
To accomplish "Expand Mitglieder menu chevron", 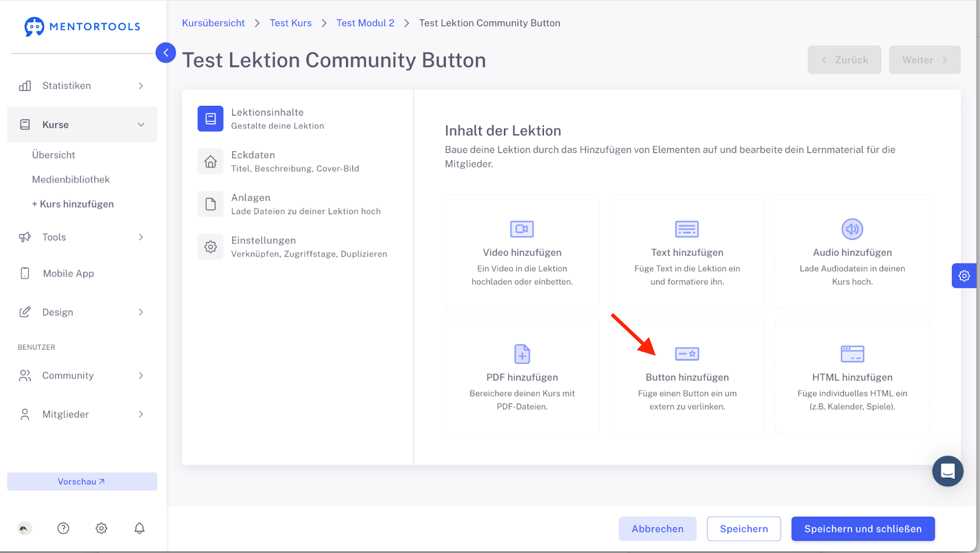I will pyautogui.click(x=141, y=414).
